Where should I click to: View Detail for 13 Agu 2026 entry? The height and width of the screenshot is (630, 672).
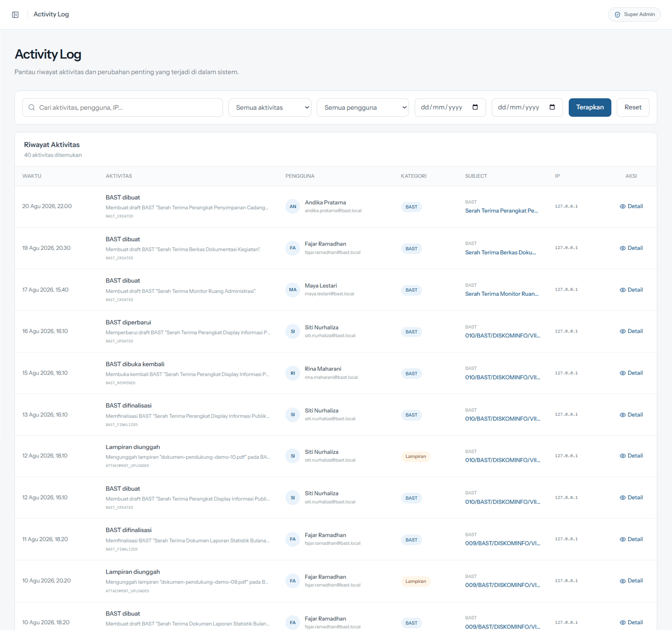click(x=631, y=415)
